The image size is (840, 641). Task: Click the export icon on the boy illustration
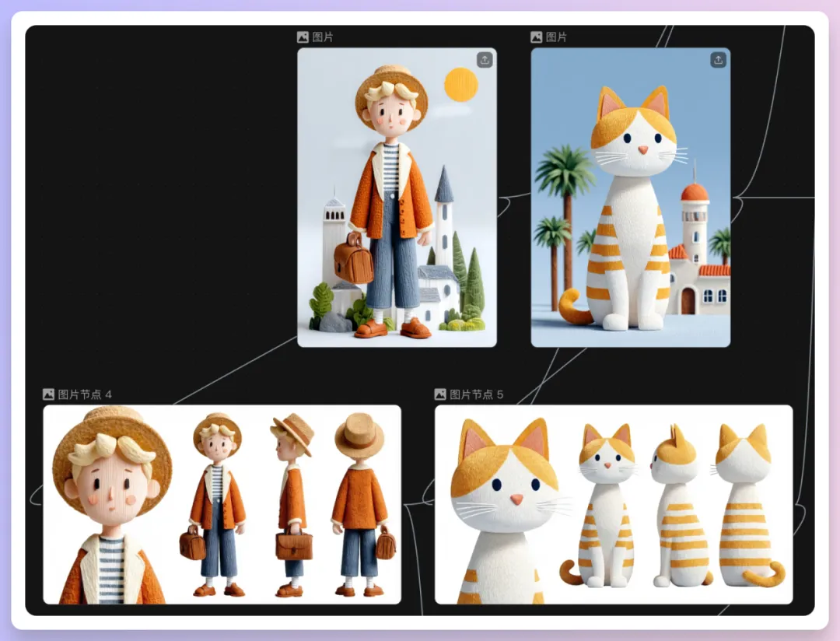[485, 60]
